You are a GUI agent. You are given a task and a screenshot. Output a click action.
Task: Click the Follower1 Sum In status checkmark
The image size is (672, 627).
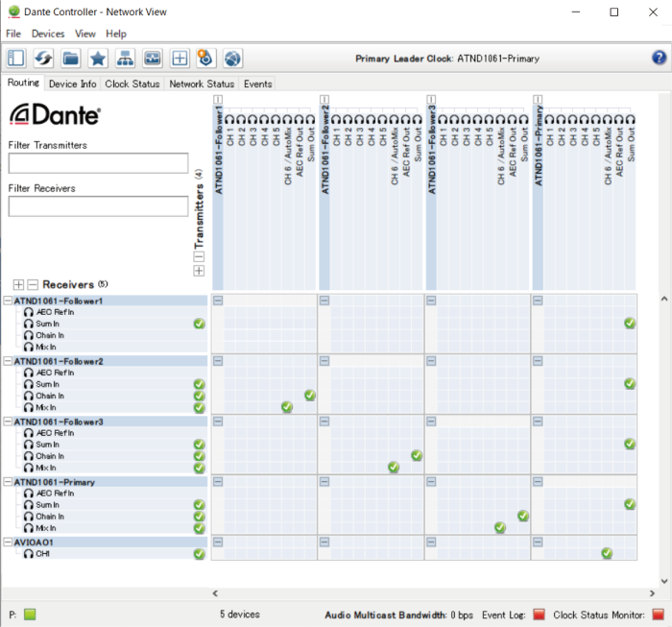click(200, 324)
